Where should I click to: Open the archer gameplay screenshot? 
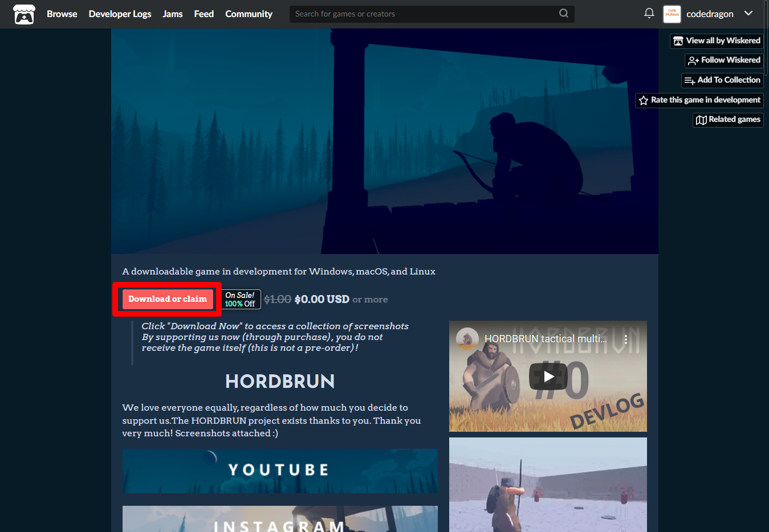pos(548,485)
